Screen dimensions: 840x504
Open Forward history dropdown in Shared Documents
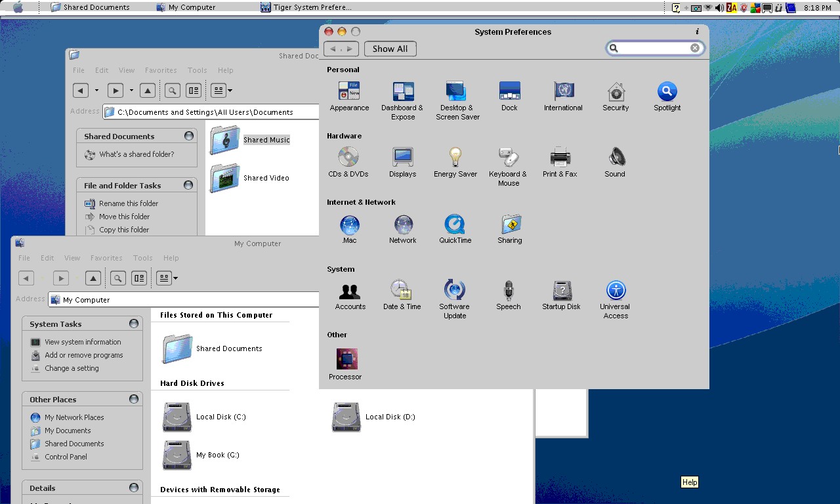[x=131, y=91]
